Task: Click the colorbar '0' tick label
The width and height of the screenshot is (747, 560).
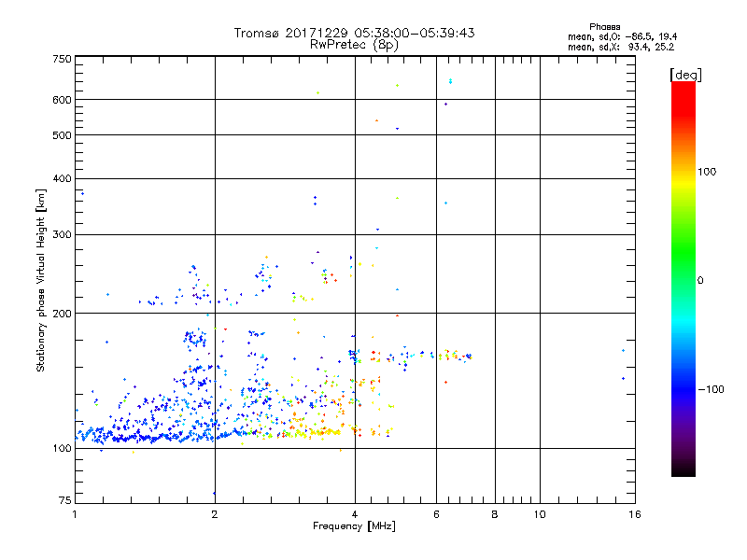Action: tap(700, 281)
